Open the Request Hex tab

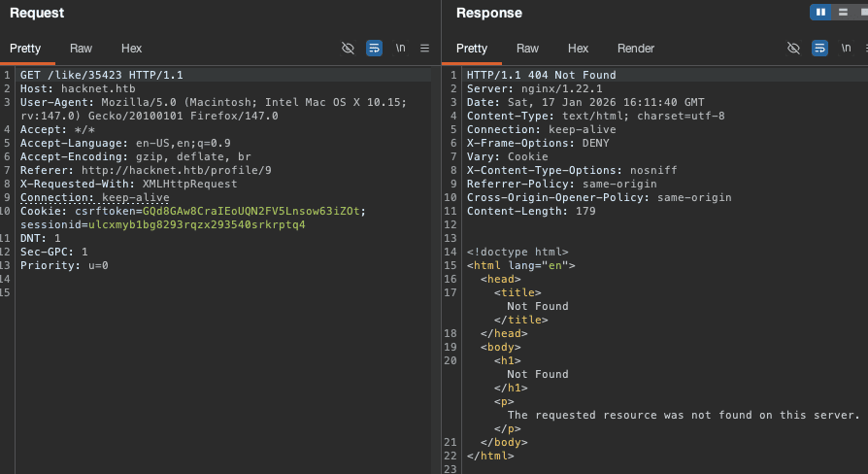pyautogui.click(x=131, y=49)
